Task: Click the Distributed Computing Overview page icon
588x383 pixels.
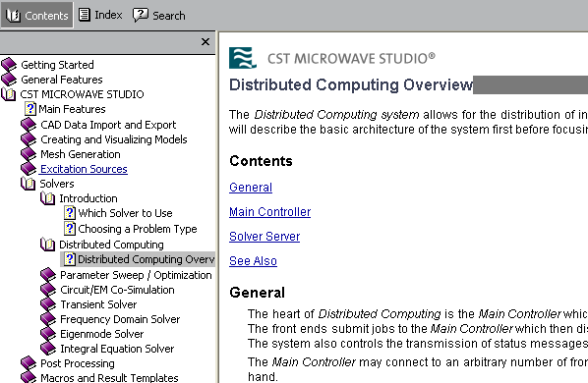Action: pyautogui.click(x=70, y=259)
